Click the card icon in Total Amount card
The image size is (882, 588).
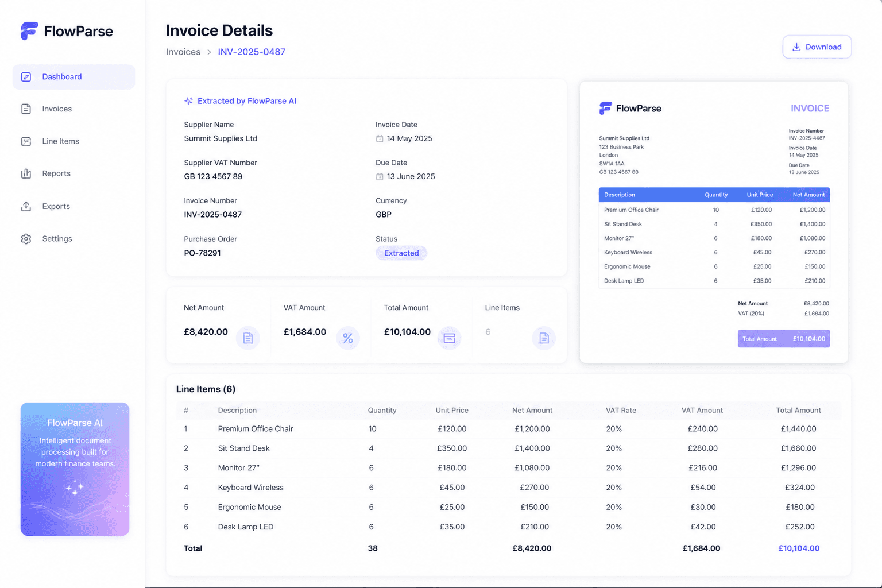click(449, 338)
